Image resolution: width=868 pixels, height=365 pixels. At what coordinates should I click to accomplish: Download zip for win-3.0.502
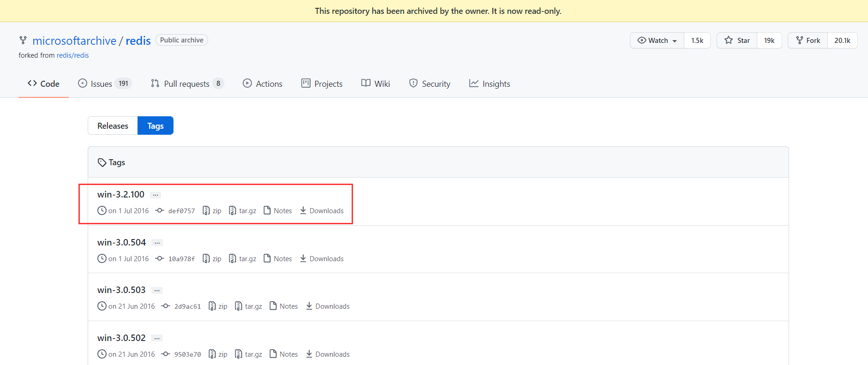[x=218, y=354]
